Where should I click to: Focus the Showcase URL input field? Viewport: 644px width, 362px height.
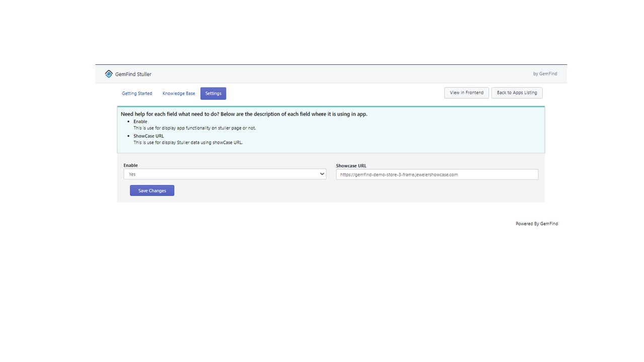pyautogui.click(x=437, y=174)
